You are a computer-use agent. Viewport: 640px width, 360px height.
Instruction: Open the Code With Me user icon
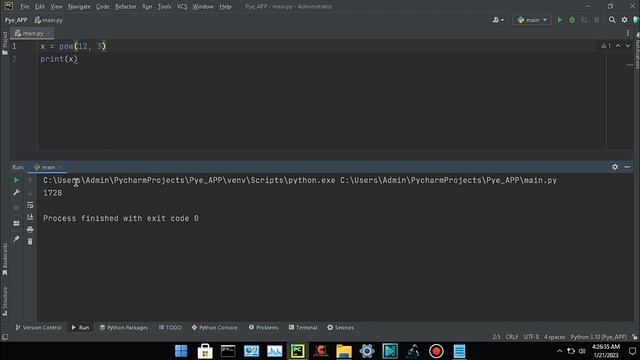(x=498, y=20)
